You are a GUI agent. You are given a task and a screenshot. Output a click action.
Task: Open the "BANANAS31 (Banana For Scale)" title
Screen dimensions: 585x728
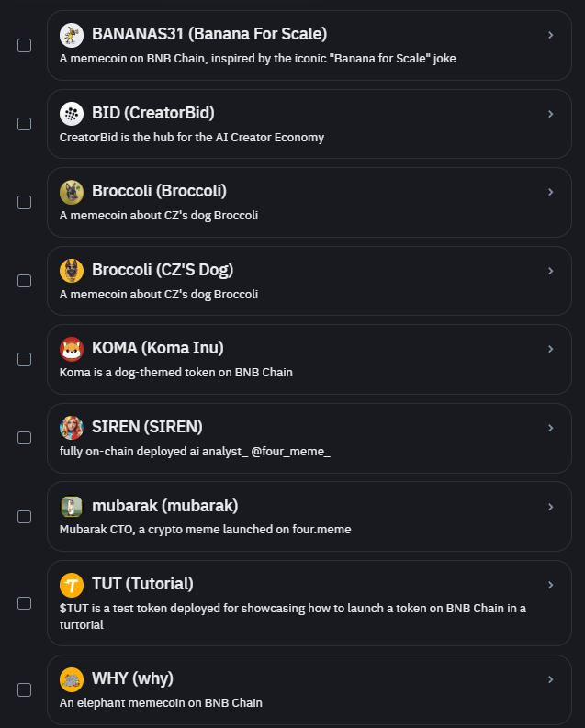tap(209, 35)
